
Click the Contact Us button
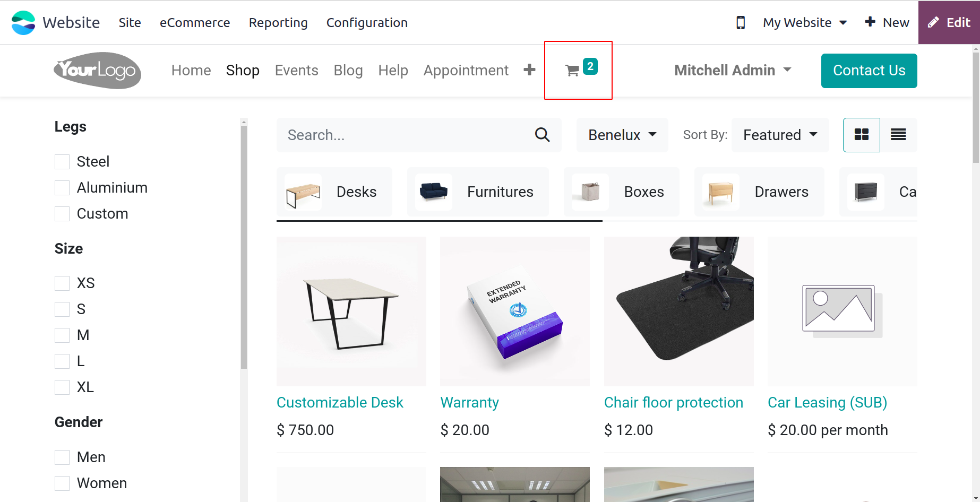869,71
